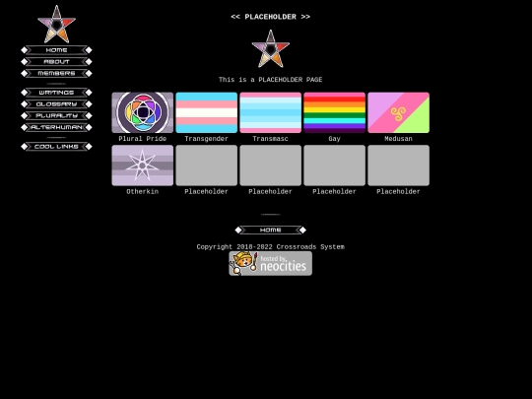Select the Otherkin flag image

click(143, 166)
